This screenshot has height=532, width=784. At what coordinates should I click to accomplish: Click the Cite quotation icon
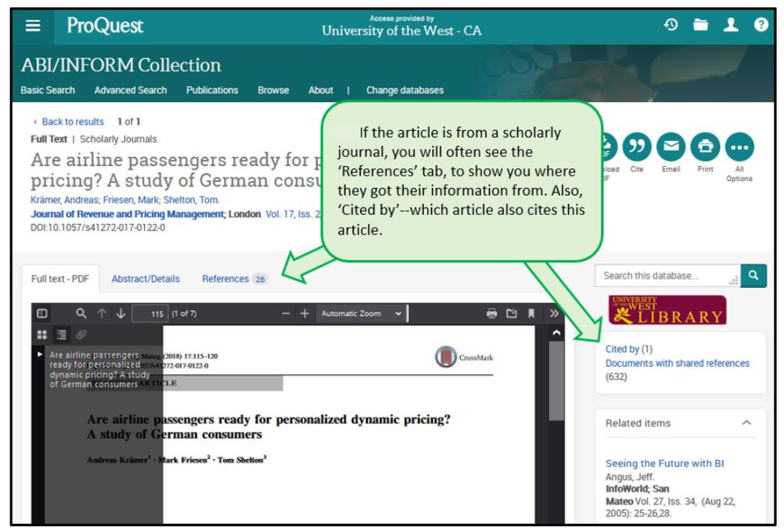(637, 147)
